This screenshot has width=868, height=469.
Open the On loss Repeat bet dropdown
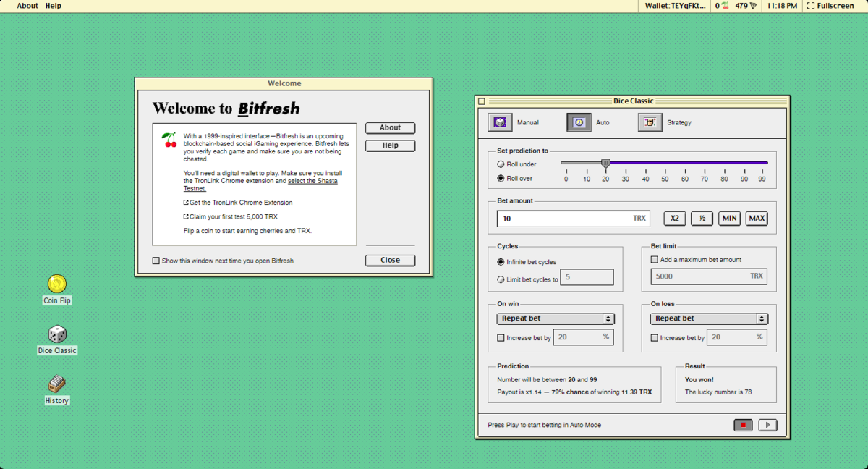click(709, 318)
